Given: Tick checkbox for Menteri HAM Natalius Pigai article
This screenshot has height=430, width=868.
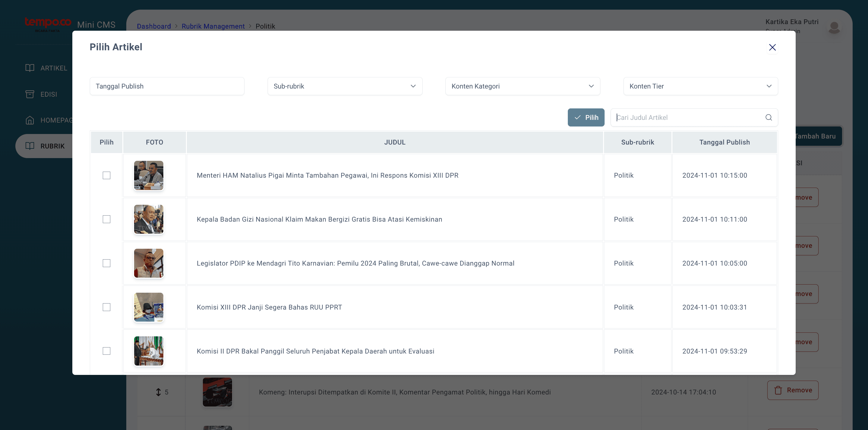Looking at the screenshot, I should pos(106,176).
